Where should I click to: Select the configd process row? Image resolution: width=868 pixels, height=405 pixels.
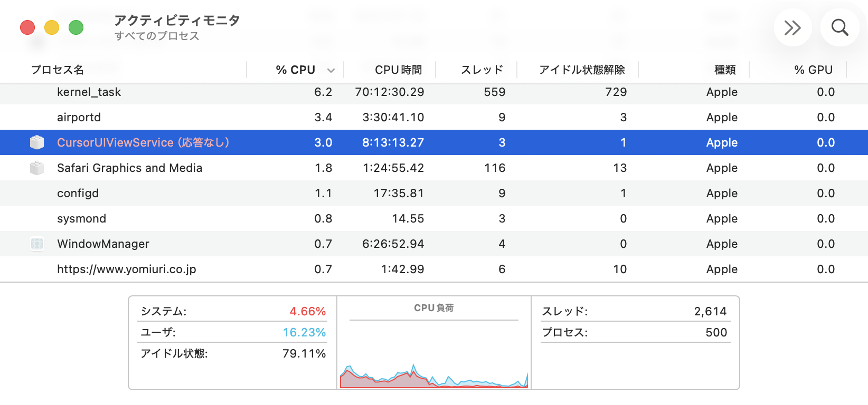coord(434,193)
